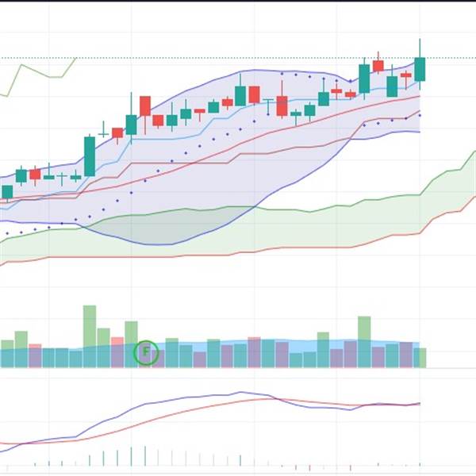Select the pink-topped volume bar left of F marker
The height and width of the screenshot is (476, 476).
(117, 352)
